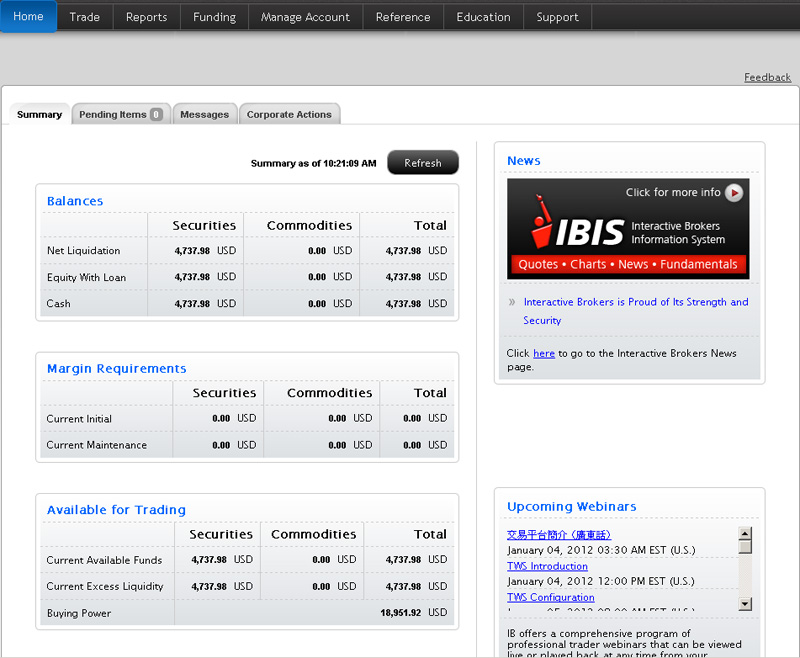The width and height of the screenshot is (800, 658).
Task: Click the Refresh button
Action: [x=422, y=162]
